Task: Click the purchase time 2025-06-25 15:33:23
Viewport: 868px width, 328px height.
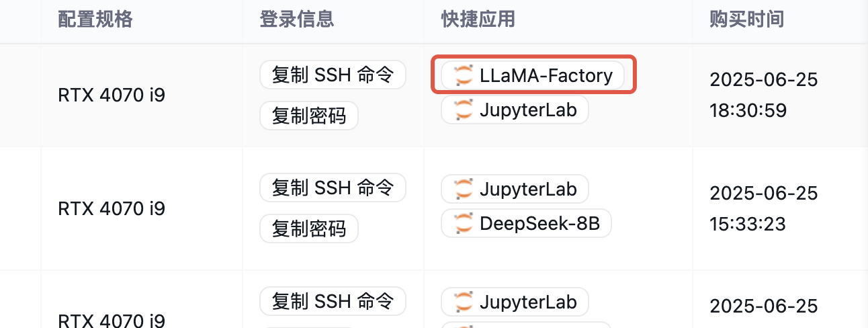Action: 764,208
